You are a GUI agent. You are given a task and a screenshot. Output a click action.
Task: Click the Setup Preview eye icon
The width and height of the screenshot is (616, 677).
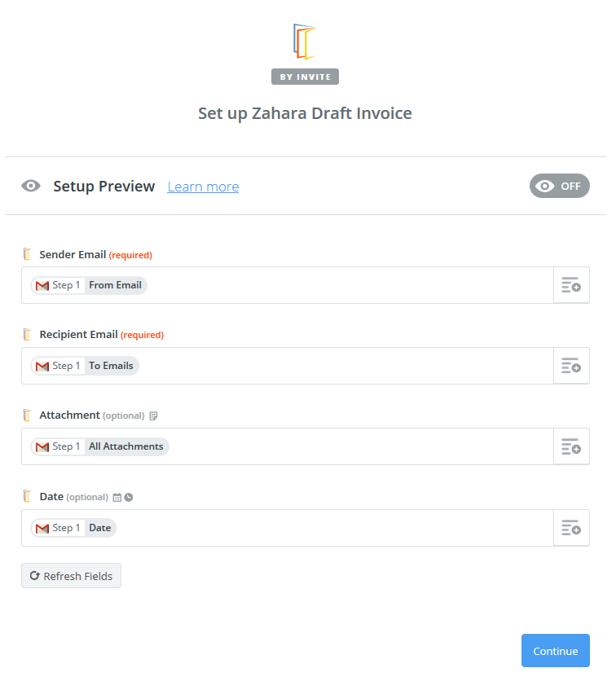[x=31, y=186]
